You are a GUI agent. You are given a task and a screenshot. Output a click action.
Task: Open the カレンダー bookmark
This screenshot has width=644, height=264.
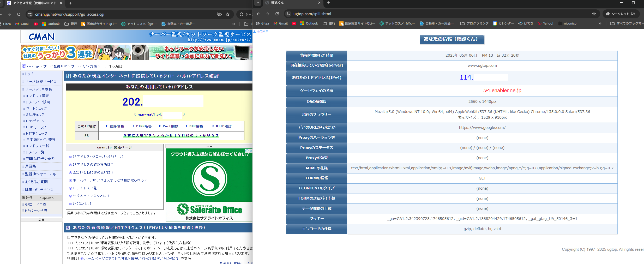point(503,23)
